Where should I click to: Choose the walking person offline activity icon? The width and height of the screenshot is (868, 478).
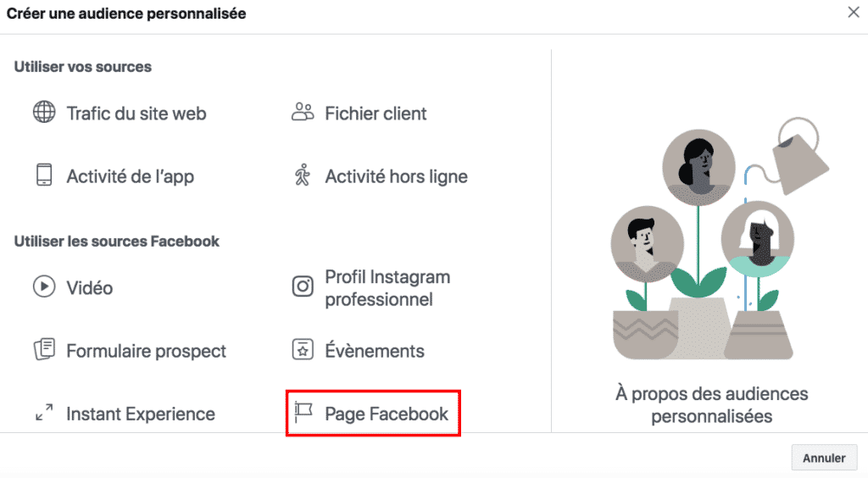click(x=303, y=175)
